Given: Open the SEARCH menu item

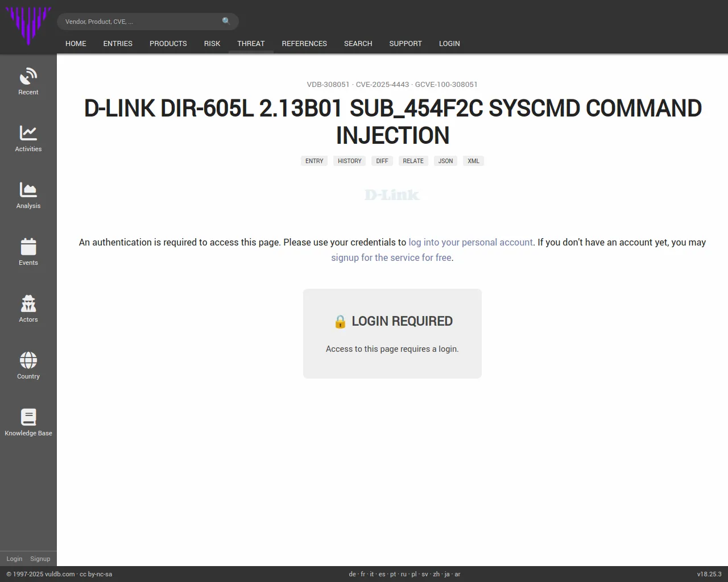Looking at the screenshot, I should (x=358, y=43).
